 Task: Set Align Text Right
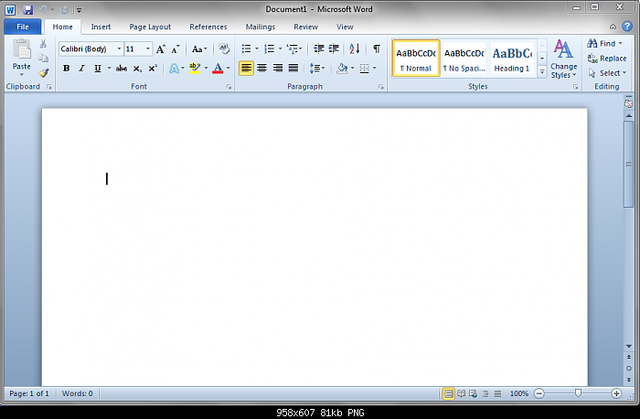278,68
